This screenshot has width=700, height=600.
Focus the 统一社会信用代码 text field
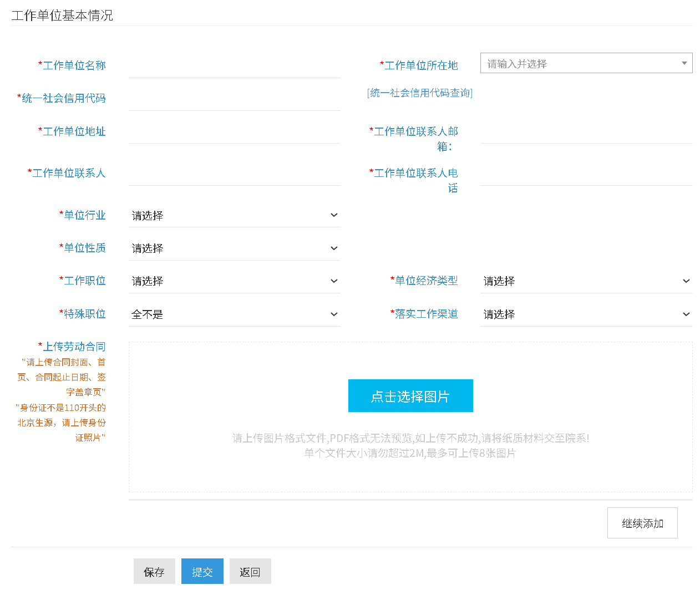[234, 99]
